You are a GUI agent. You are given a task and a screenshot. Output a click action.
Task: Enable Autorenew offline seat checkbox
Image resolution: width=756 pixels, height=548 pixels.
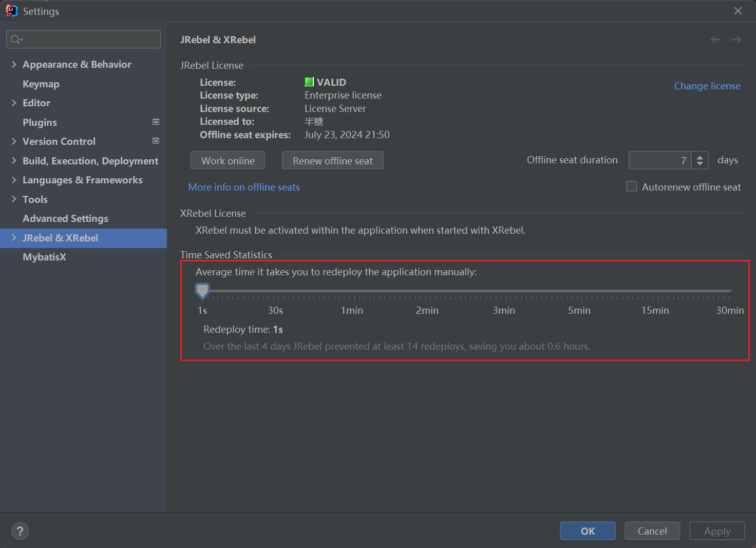pyautogui.click(x=632, y=186)
